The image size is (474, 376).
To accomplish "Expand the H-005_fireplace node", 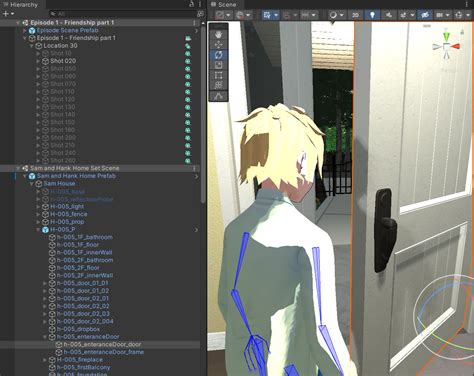I will [45, 360].
